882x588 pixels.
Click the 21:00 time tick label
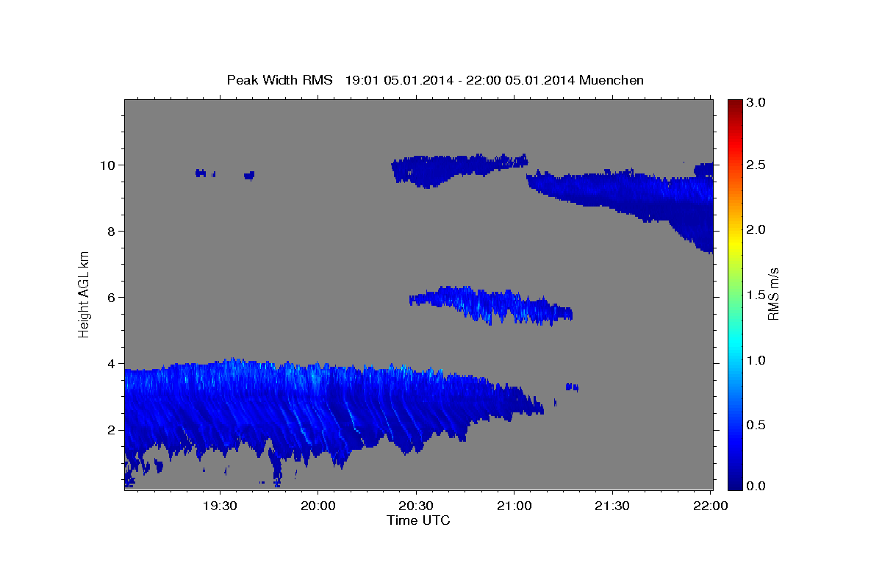tap(514, 506)
